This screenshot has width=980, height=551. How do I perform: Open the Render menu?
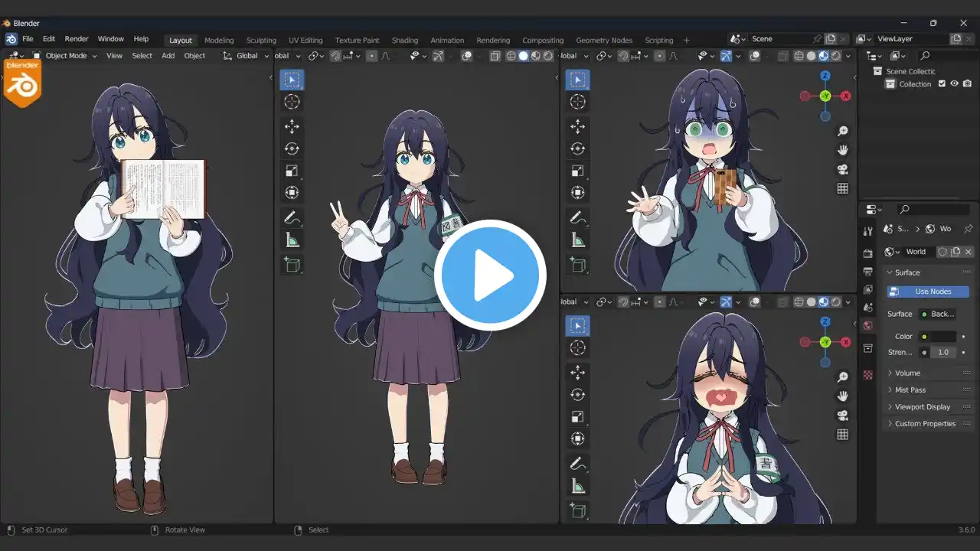coord(77,39)
